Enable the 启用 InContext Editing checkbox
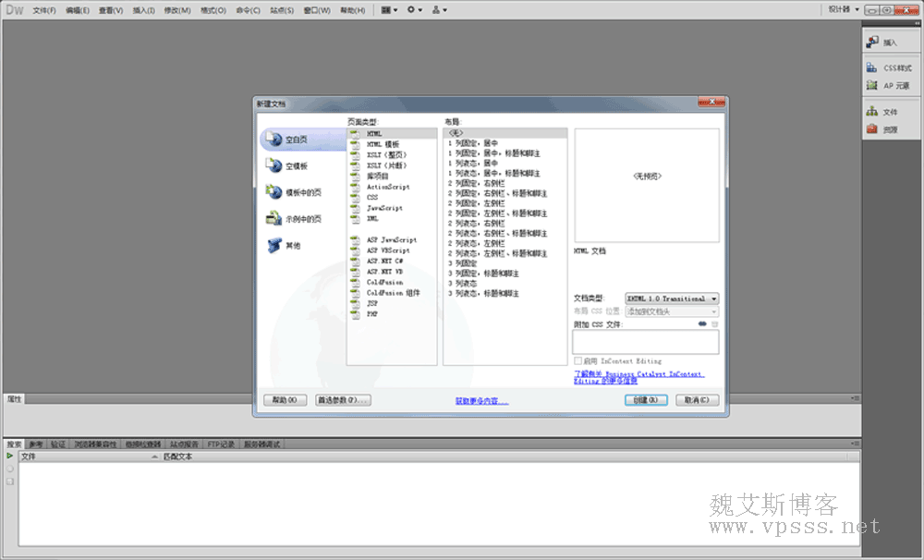This screenshot has height=560, width=924. (x=578, y=361)
